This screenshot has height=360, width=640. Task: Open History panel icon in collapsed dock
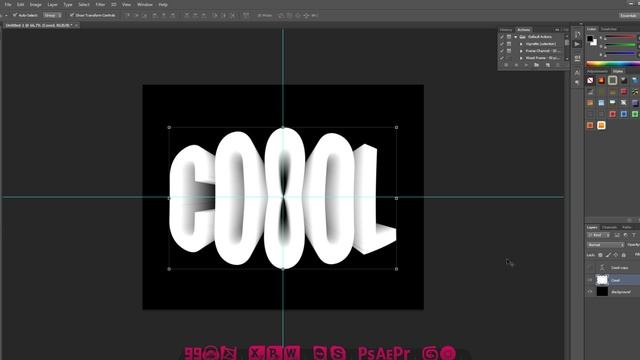pyautogui.click(x=577, y=34)
